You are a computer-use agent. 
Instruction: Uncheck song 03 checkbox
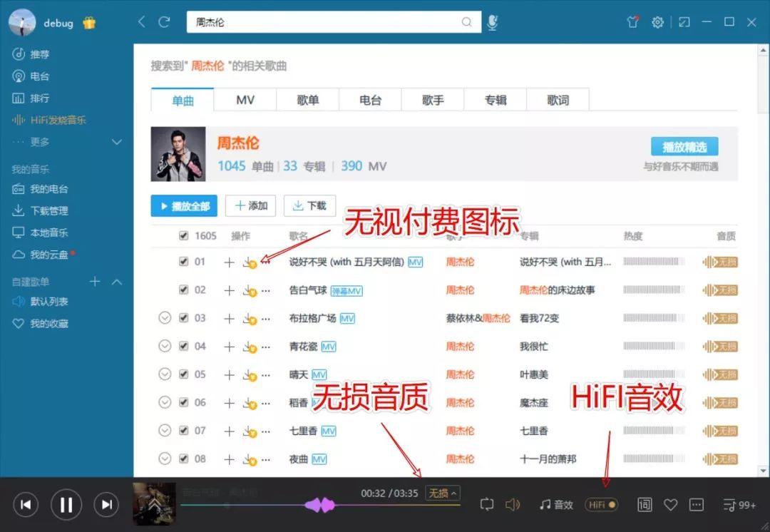184,318
